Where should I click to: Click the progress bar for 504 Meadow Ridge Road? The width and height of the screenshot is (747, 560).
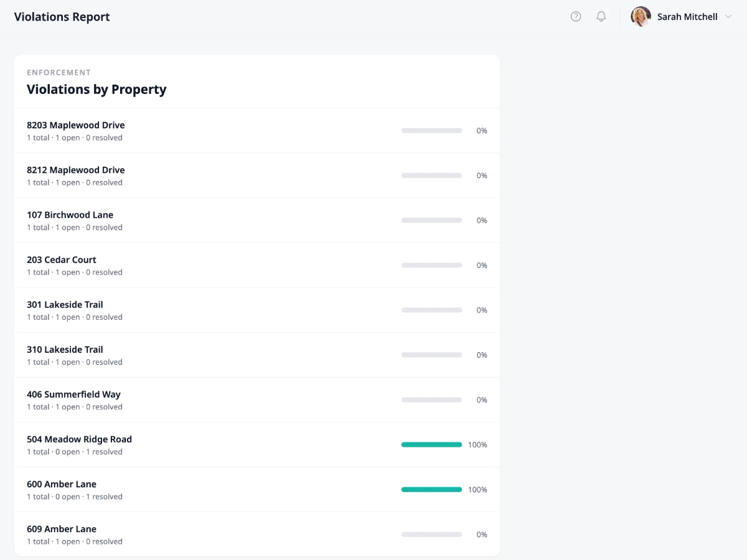pyautogui.click(x=431, y=444)
